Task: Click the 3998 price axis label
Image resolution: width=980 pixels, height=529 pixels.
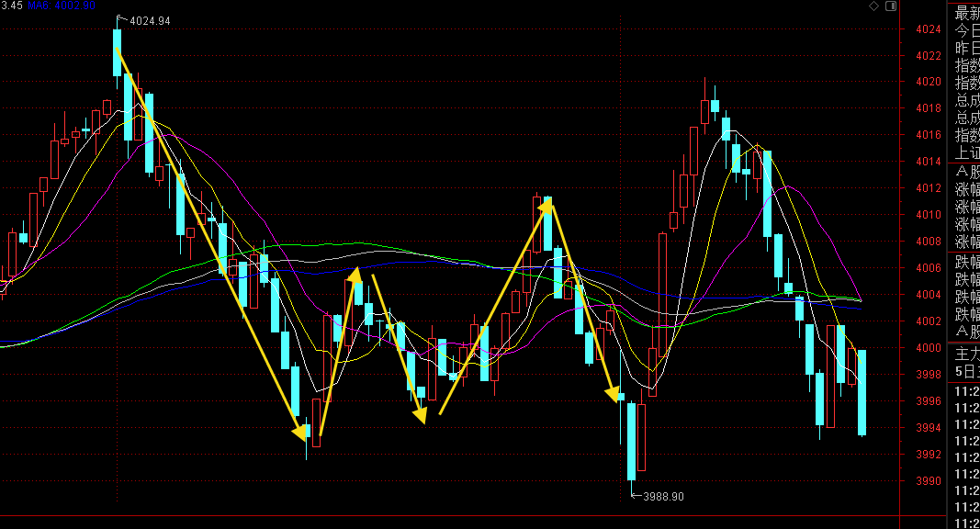Action: point(929,375)
